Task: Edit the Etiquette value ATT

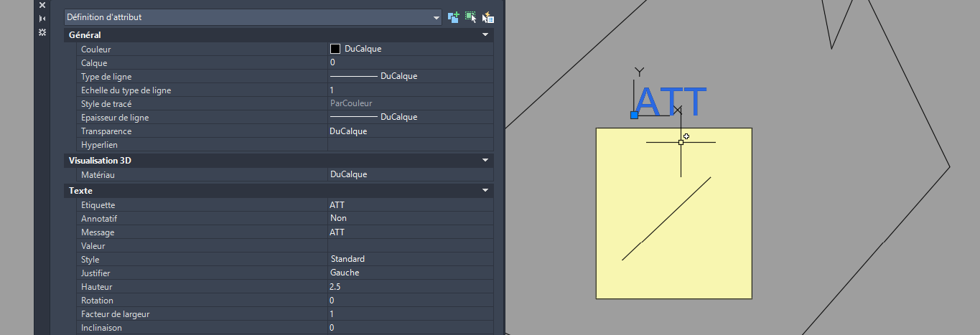Action: 409,205
